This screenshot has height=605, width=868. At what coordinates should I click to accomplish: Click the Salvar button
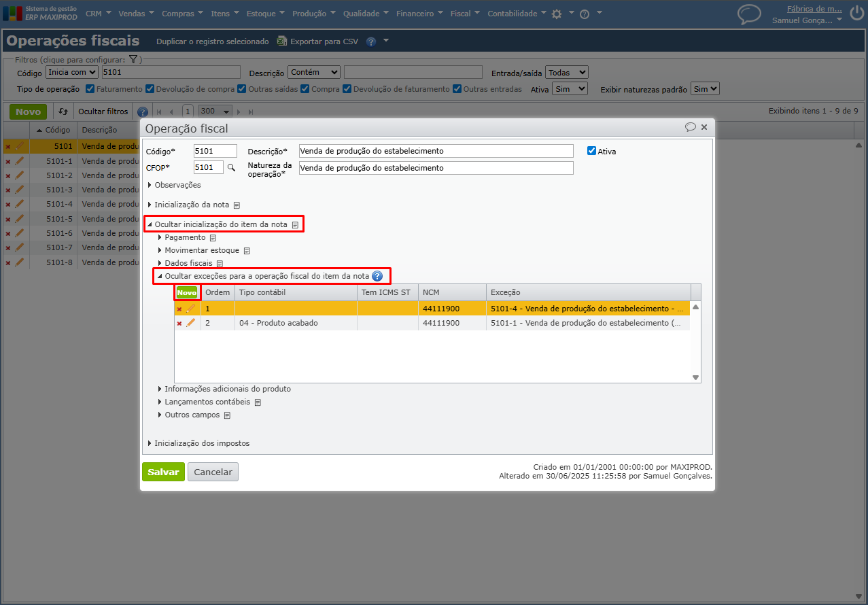pyautogui.click(x=163, y=472)
